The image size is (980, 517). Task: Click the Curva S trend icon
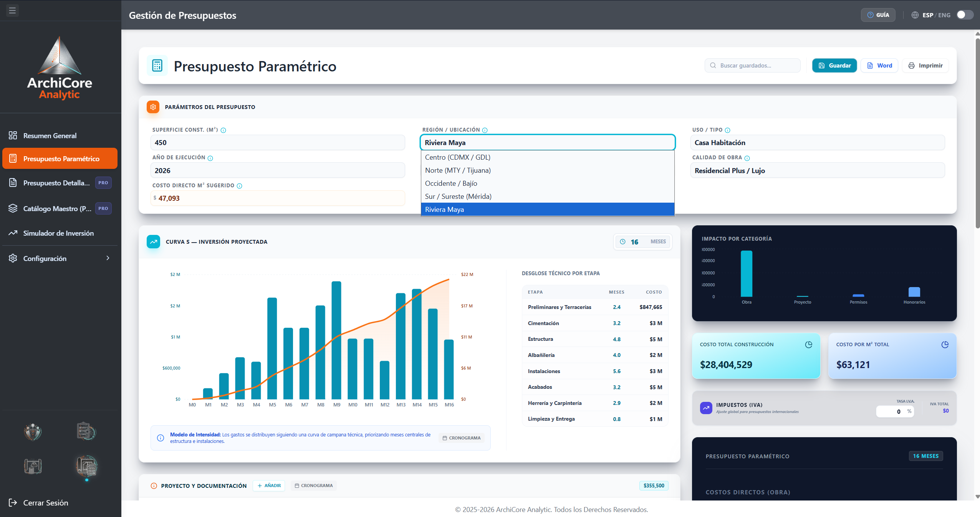click(x=154, y=242)
